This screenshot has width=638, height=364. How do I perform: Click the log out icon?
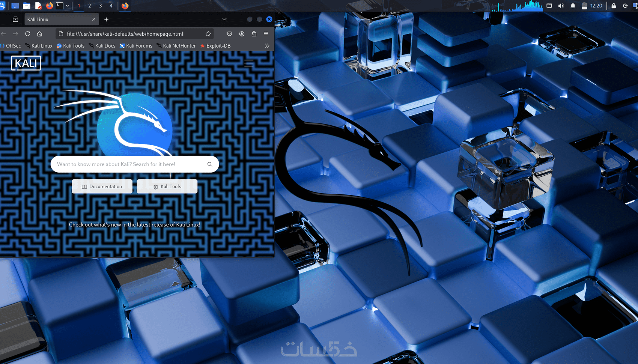(625, 6)
